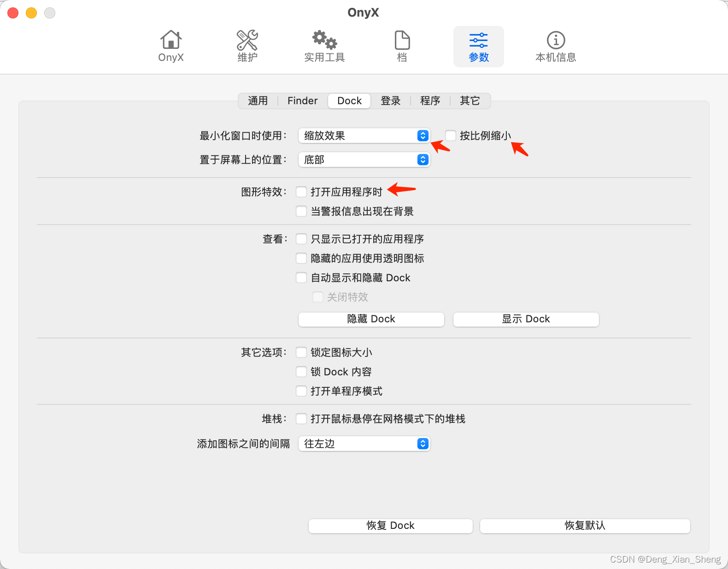Image resolution: width=728 pixels, height=569 pixels.
Task: Toggle the 打开应用程序时 checkbox
Action: point(301,192)
